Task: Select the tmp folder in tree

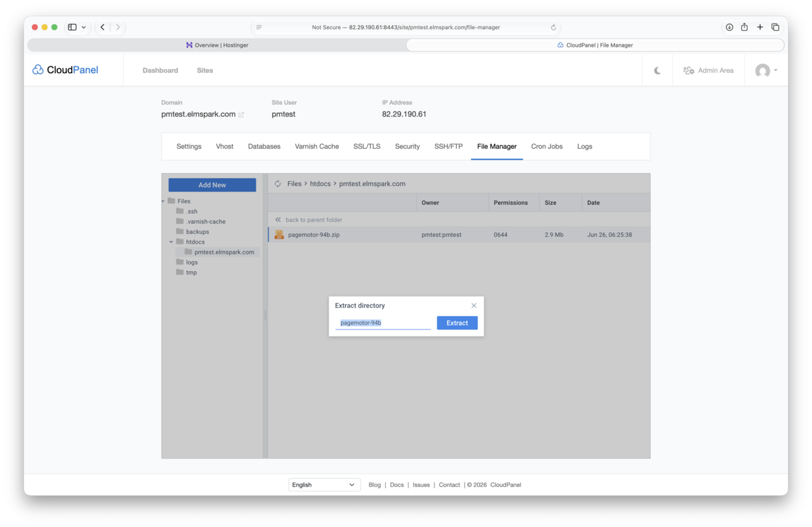Action: (x=191, y=272)
